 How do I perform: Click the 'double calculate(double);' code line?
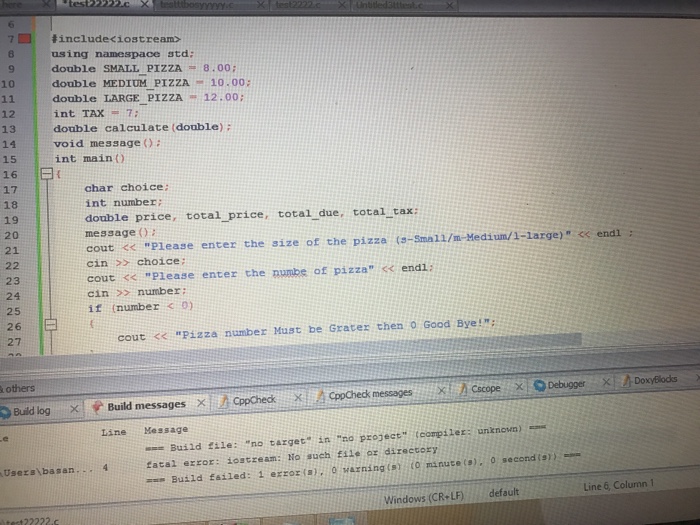(x=142, y=128)
